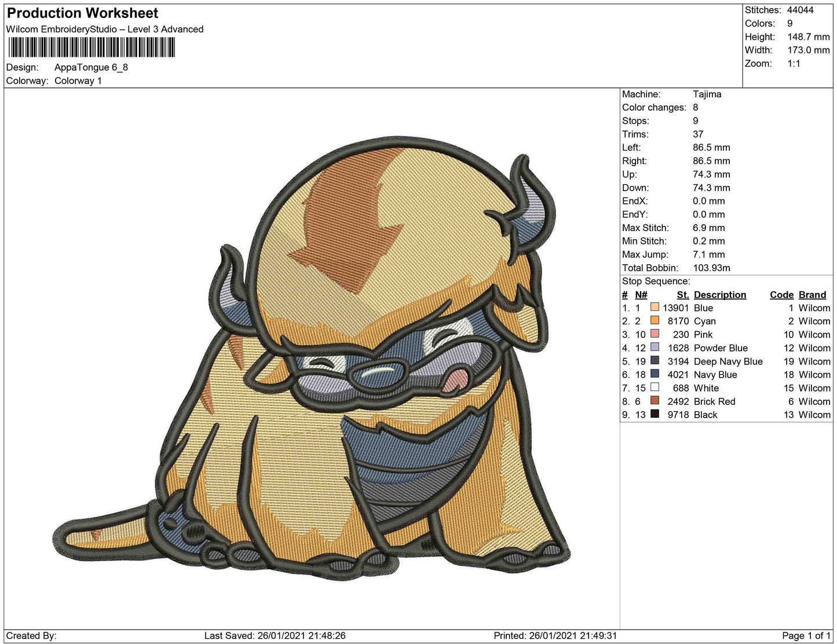The image size is (837, 644).
Task: Click the Navy Blue row's color swatch
Action: [x=655, y=374]
